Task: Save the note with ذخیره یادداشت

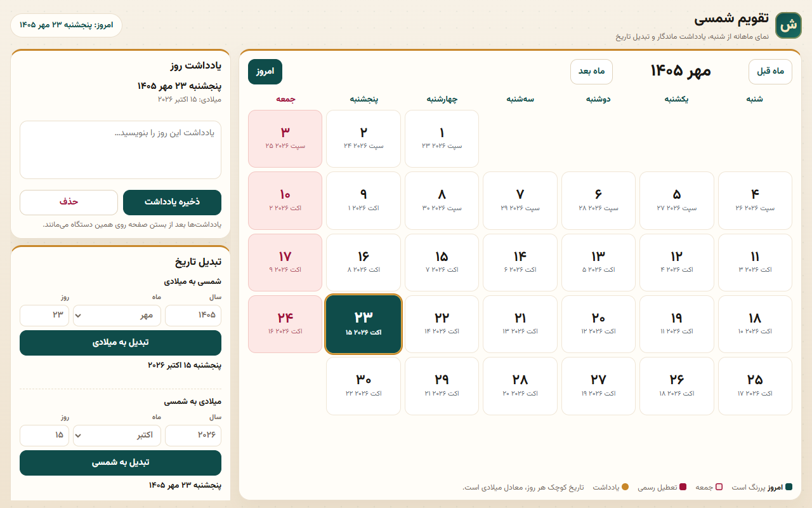Action: pos(172,203)
